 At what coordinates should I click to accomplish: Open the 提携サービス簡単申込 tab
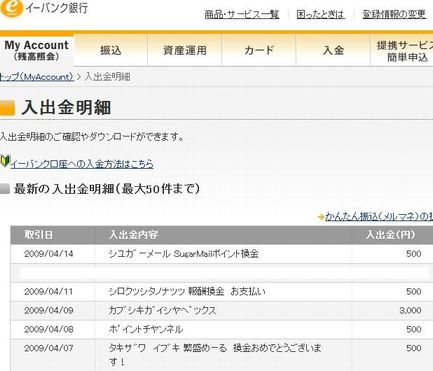tap(402, 51)
